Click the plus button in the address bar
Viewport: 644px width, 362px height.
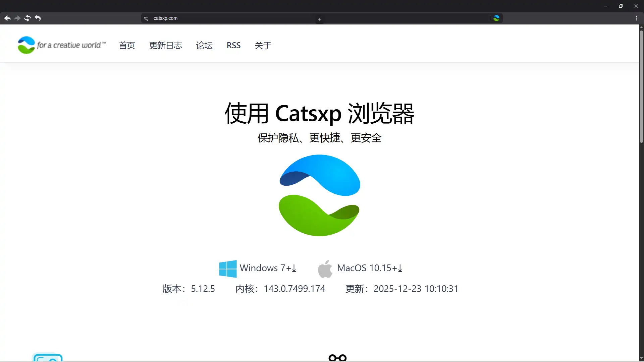[319, 19]
